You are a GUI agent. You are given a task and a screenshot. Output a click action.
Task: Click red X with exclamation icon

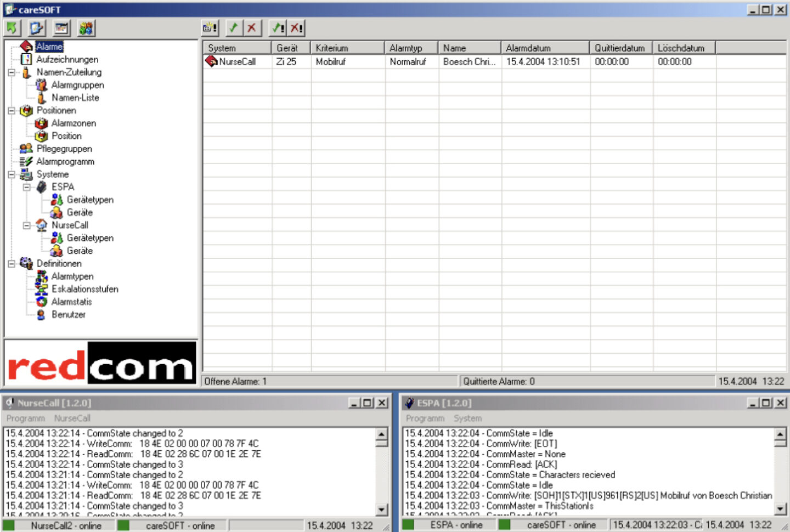(x=297, y=28)
